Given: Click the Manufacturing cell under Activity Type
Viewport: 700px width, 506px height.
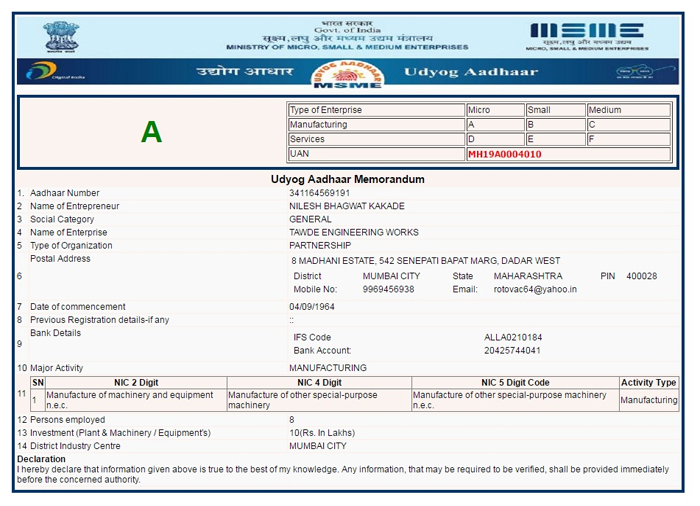Looking at the screenshot, I should 649,400.
